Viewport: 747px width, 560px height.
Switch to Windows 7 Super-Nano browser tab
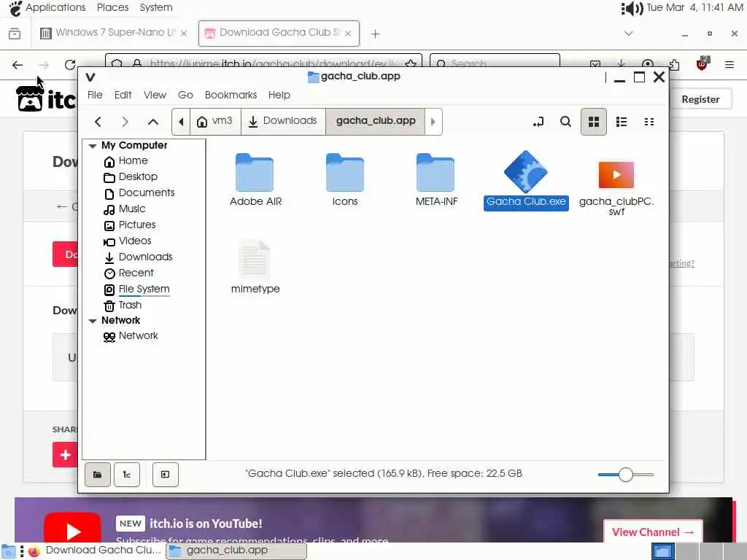[x=113, y=33]
